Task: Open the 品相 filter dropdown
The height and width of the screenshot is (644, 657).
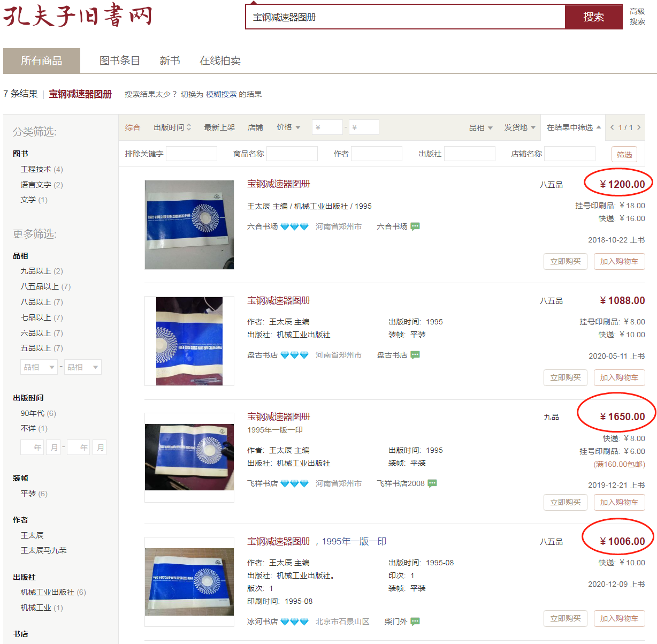Action: (481, 127)
